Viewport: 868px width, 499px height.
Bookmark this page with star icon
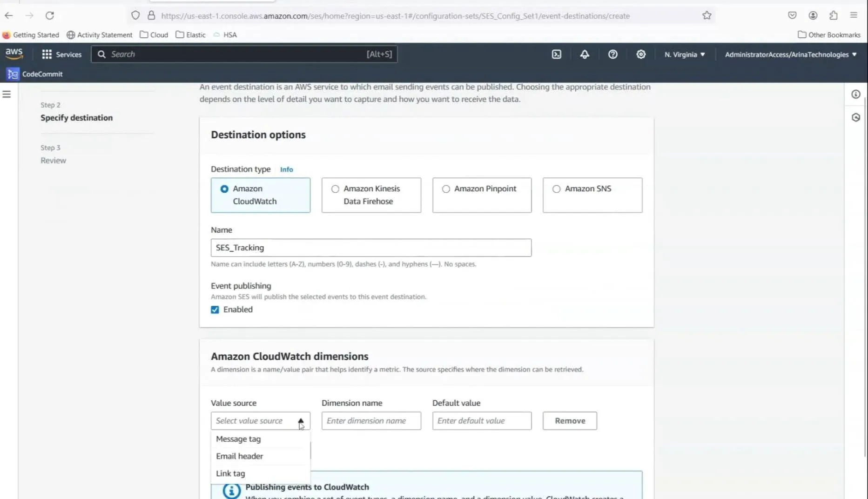coord(707,16)
